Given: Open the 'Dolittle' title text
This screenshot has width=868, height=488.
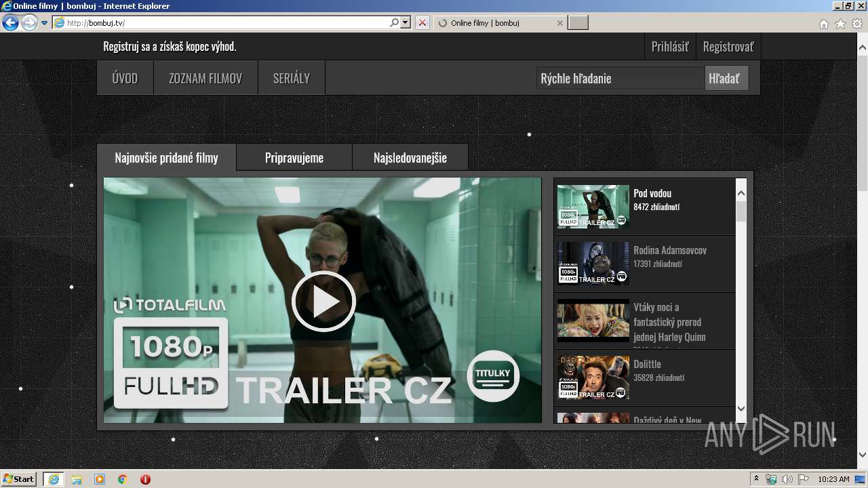Looking at the screenshot, I should click(x=647, y=364).
